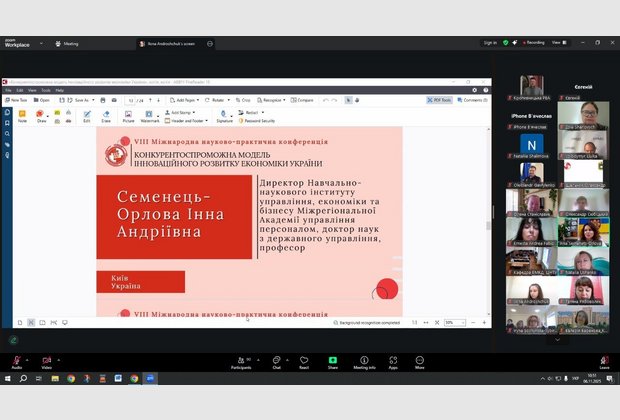Go to previous page up arrow
Image resolution: width=620 pixels, height=420 pixels.
(x=150, y=100)
